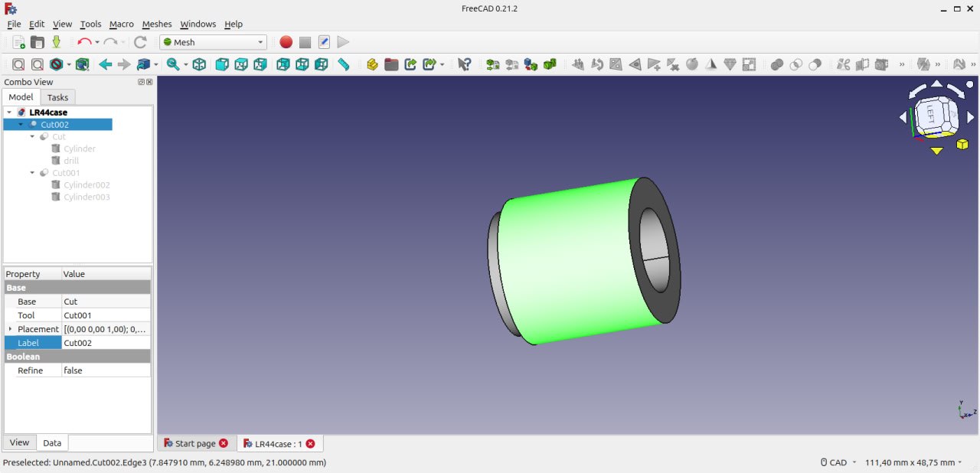Click the Fit All view icon
The height and width of the screenshot is (473, 980).
(18, 64)
